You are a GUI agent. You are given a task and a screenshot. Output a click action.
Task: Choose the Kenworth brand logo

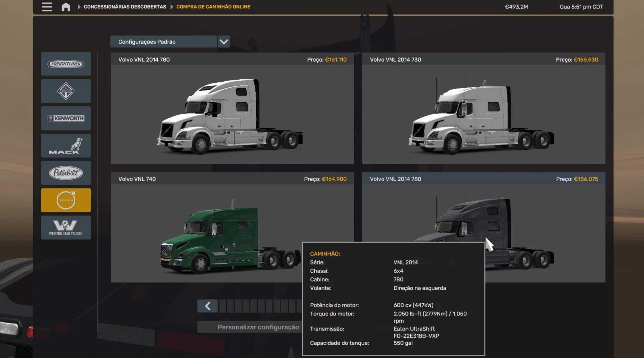coord(66,118)
